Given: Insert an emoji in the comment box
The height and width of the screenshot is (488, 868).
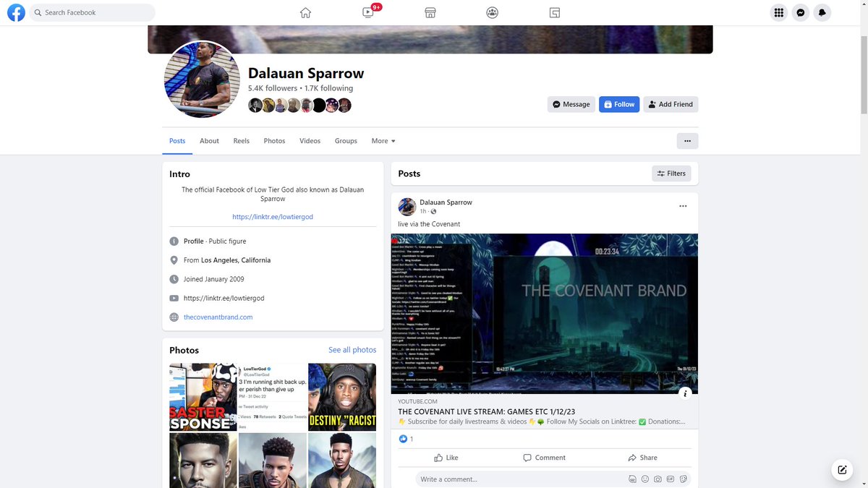Looking at the screenshot, I should (x=645, y=479).
